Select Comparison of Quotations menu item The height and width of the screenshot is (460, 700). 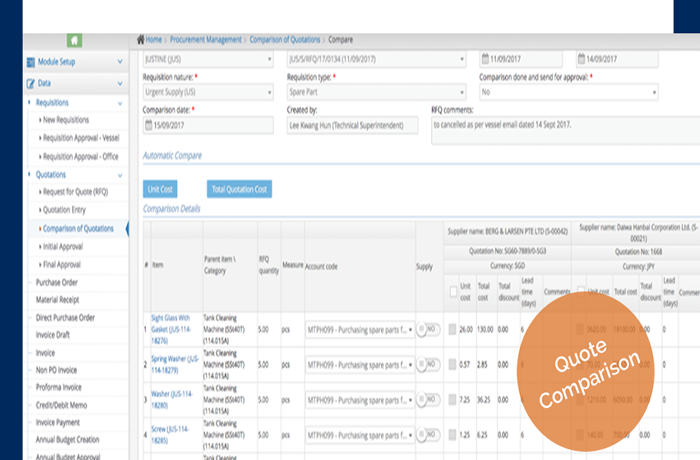point(78,228)
